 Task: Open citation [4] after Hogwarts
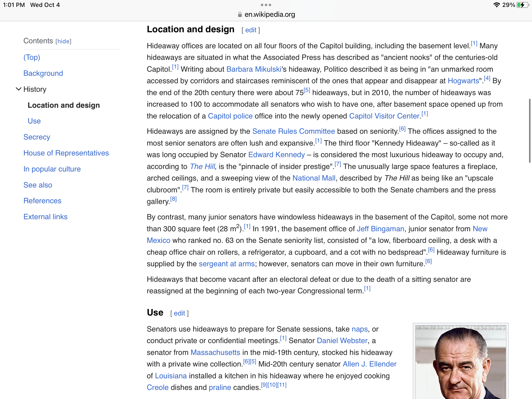click(x=487, y=78)
